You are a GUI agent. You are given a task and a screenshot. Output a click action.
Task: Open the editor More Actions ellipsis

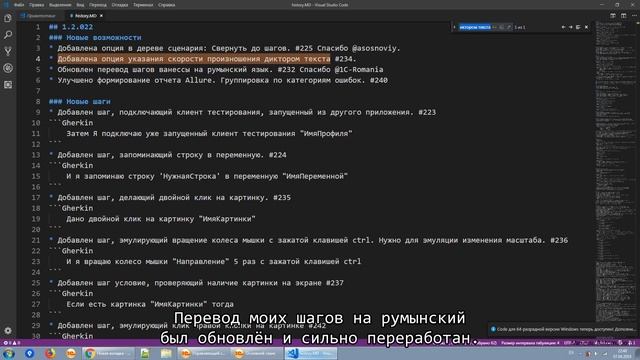(x=634, y=16)
